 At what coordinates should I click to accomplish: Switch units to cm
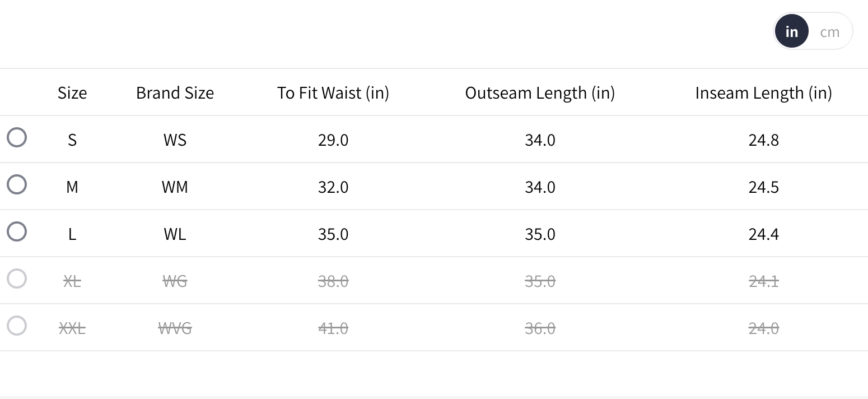click(x=829, y=32)
